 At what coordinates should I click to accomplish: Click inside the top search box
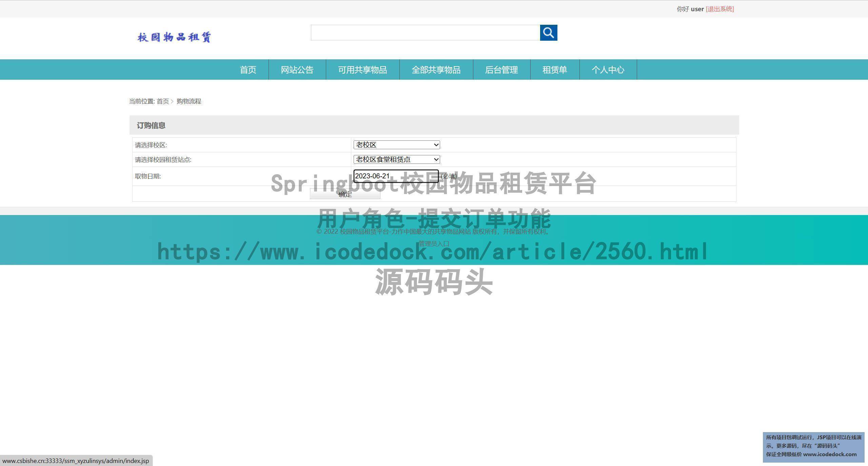pyautogui.click(x=425, y=33)
